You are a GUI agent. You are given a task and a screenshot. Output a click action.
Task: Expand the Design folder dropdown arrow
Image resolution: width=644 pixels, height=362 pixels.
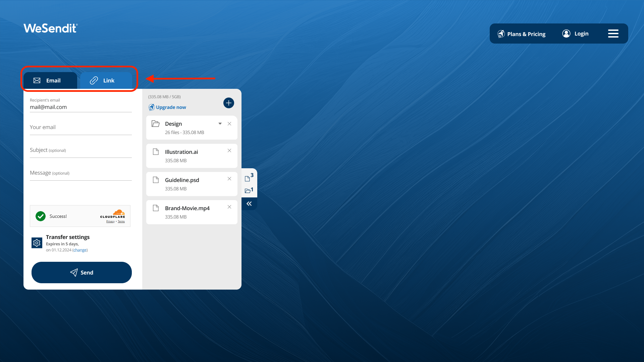pos(220,124)
